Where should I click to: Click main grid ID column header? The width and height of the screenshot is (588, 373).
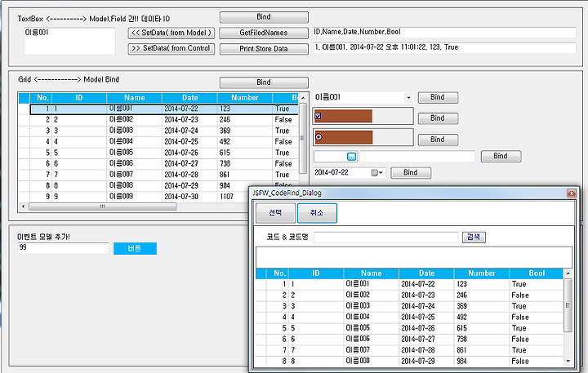pyautogui.click(x=79, y=98)
